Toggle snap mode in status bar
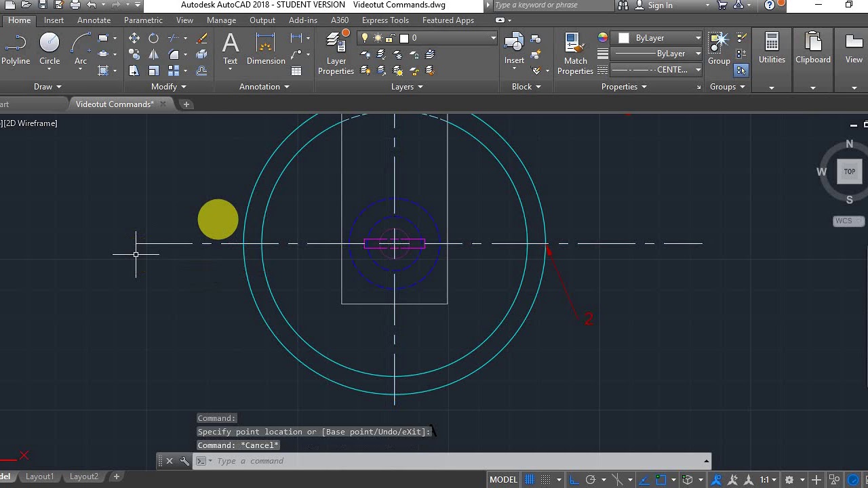 click(545, 479)
